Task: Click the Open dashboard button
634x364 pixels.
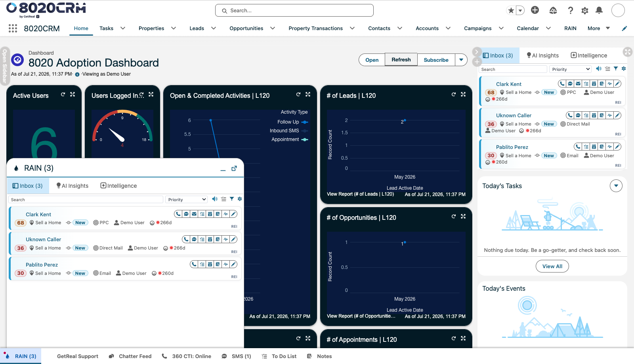Action: click(x=372, y=60)
